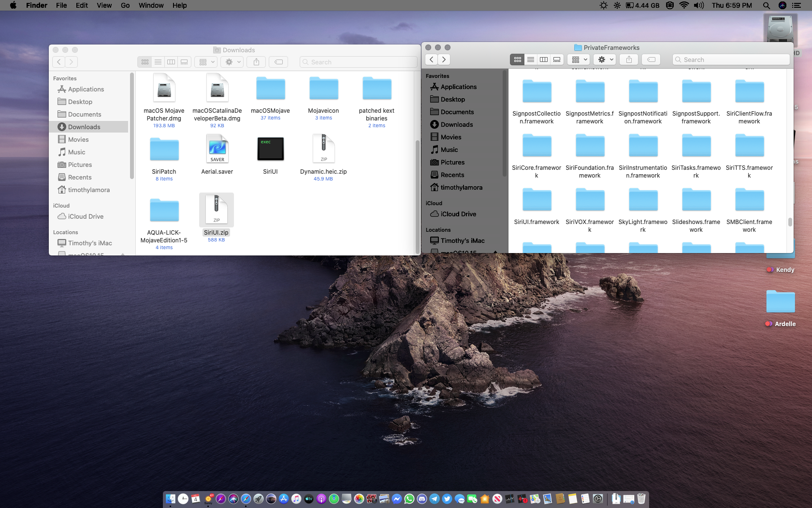Viewport: 812px width, 508px height.
Task: Open the Action gear menu in PrivateFrameworks
Action: [x=606, y=60]
